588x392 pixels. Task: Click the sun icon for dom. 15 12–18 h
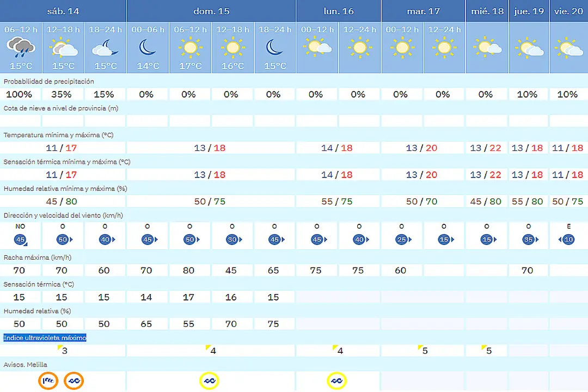point(232,48)
